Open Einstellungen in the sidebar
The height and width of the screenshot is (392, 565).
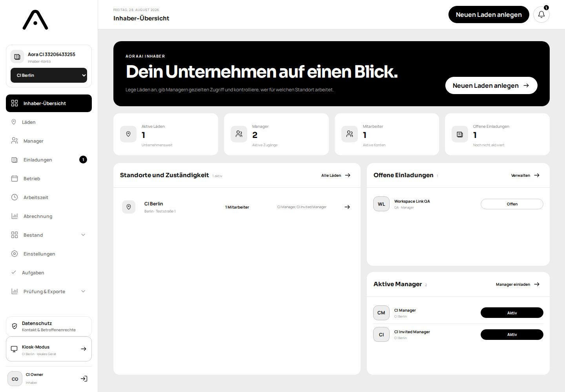49,254
